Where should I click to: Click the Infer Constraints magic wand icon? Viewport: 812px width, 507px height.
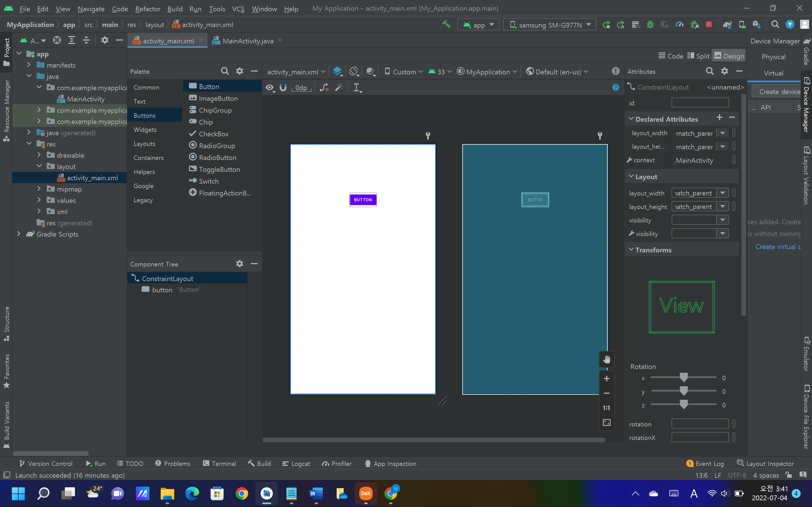click(x=339, y=88)
